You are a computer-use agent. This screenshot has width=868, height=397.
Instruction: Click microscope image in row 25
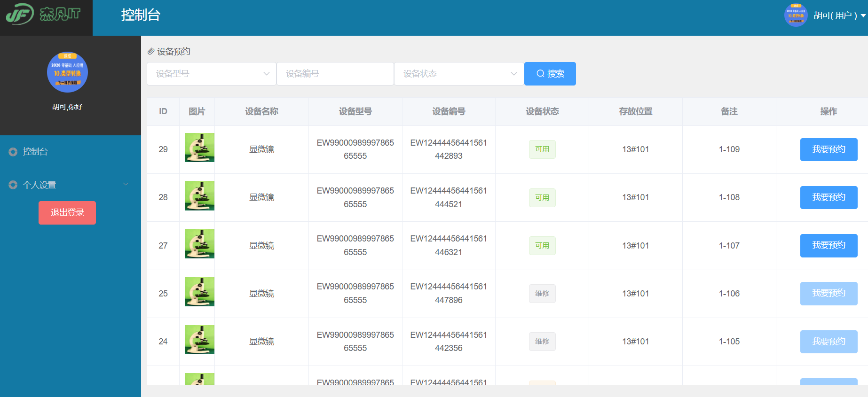[200, 292]
